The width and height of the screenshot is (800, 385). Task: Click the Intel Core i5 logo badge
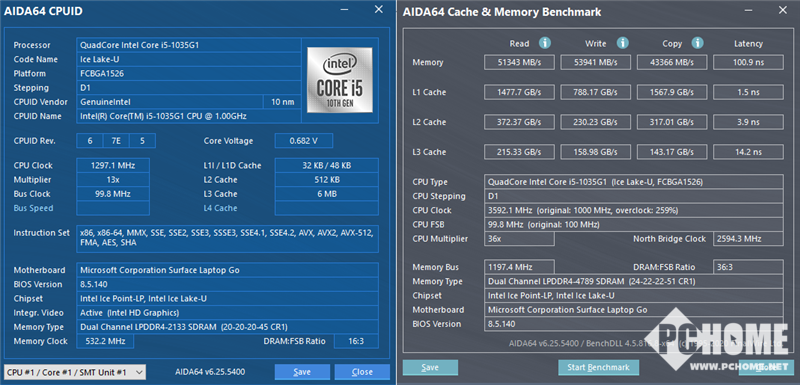coord(340,80)
